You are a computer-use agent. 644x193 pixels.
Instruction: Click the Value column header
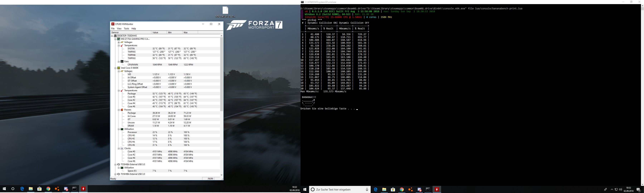point(159,33)
